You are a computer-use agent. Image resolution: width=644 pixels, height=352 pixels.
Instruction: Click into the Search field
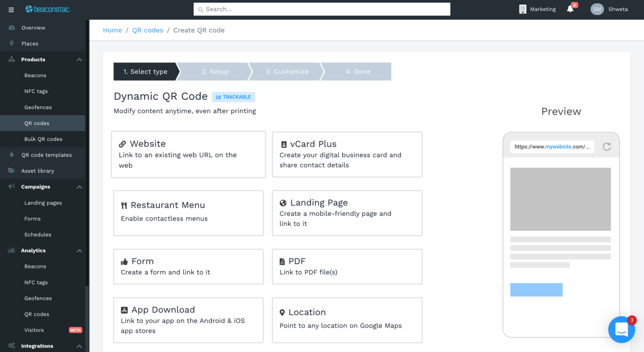(322, 9)
